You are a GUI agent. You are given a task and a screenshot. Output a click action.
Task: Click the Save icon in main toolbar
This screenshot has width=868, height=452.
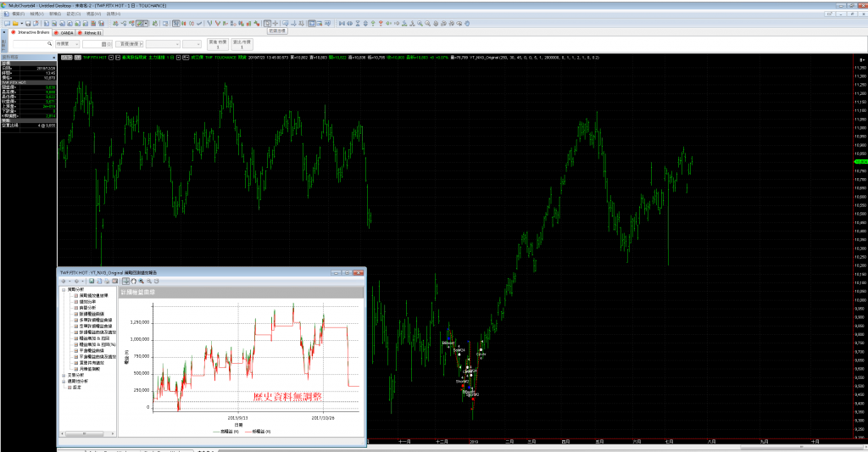(x=27, y=23)
